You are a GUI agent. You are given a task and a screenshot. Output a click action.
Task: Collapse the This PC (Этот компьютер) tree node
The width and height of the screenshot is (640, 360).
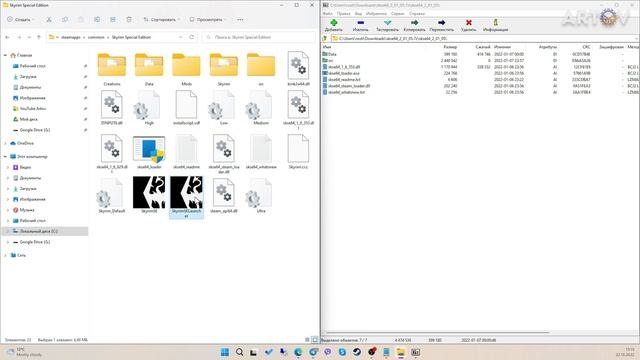click(5, 156)
